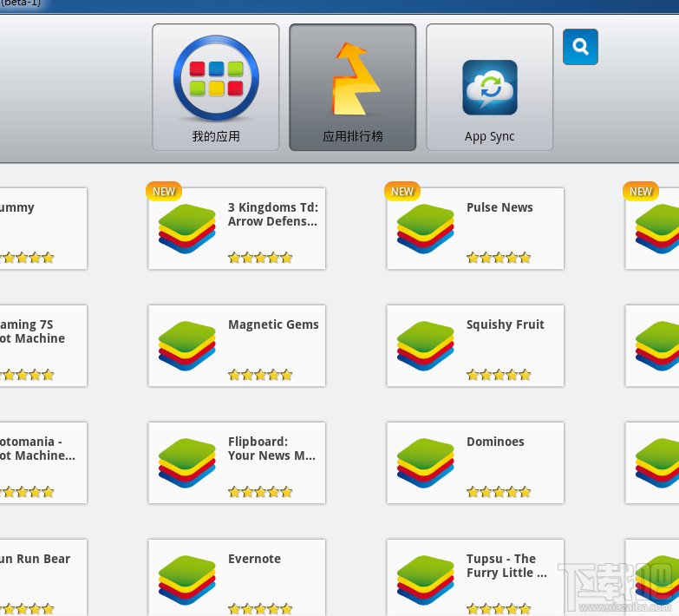Open Evernote app icon

pyautogui.click(x=186, y=580)
